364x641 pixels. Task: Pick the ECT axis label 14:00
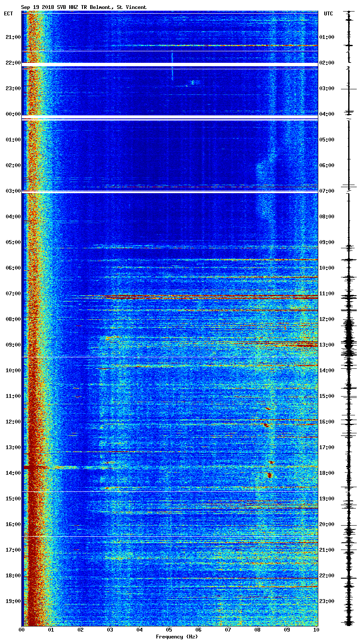[x=13, y=473]
